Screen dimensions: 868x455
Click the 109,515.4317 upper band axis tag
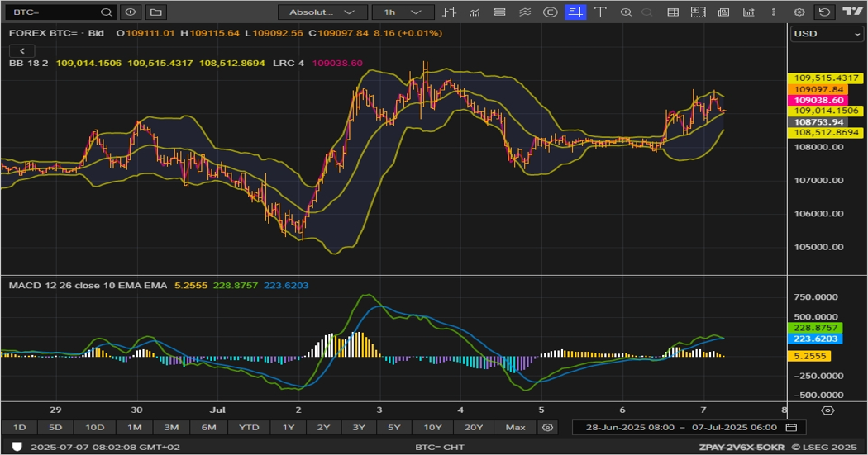tap(826, 78)
